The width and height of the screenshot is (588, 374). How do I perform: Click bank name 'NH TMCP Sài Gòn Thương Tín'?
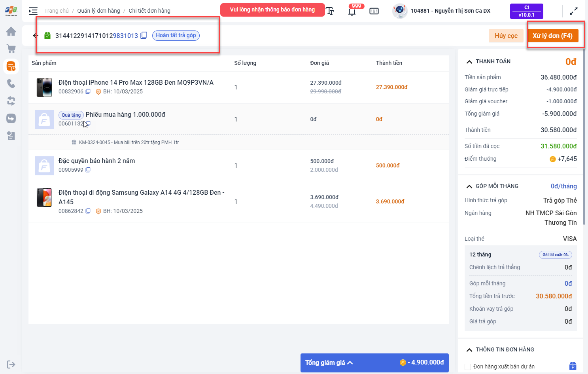[551, 218]
